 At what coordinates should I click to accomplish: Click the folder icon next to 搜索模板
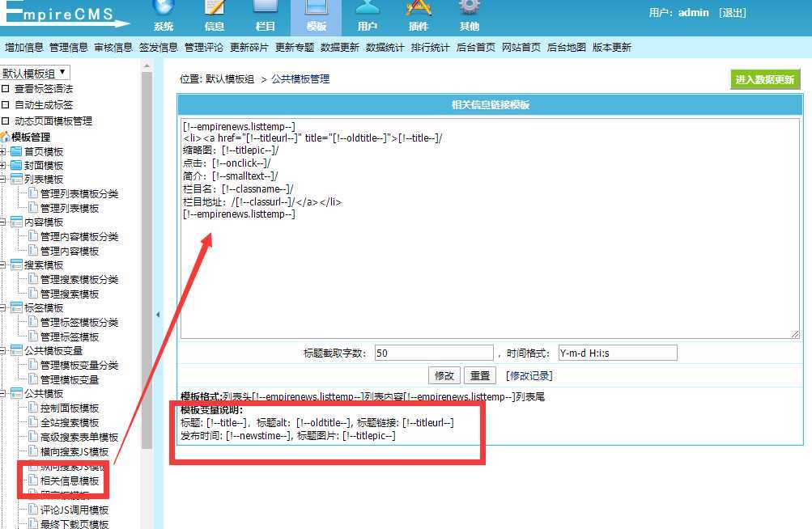pos(16,265)
